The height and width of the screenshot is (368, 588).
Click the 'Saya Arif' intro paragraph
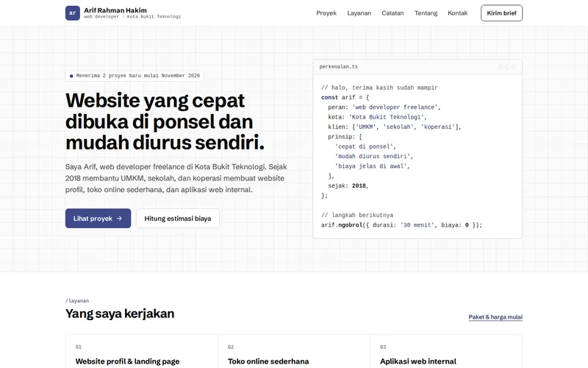point(176,178)
